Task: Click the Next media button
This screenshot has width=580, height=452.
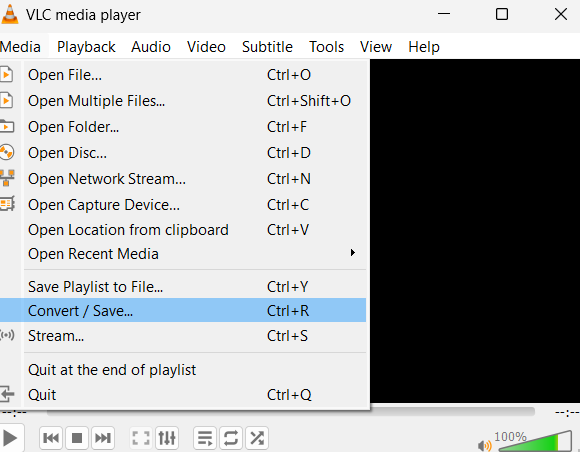Action: click(x=103, y=438)
